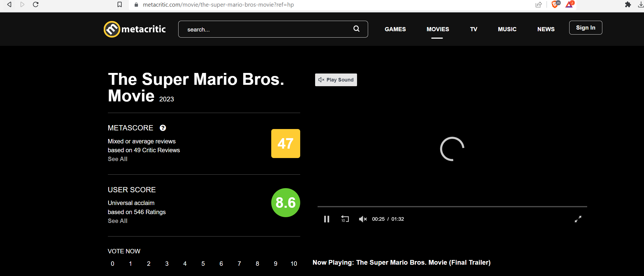Click the 'Now Playing' trailer caption

pyautogui.click(x=401, y=262)
